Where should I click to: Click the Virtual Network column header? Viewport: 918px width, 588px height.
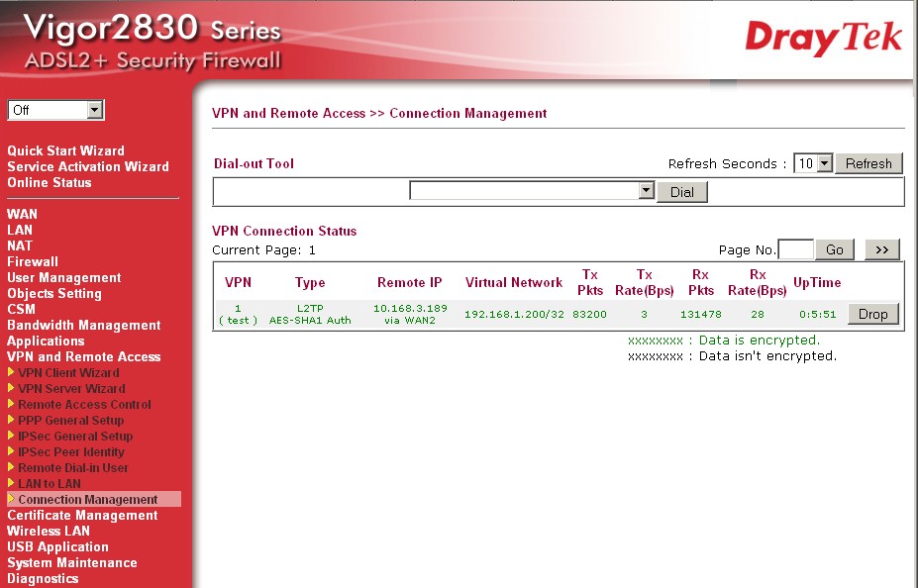[x=513, y=282]
